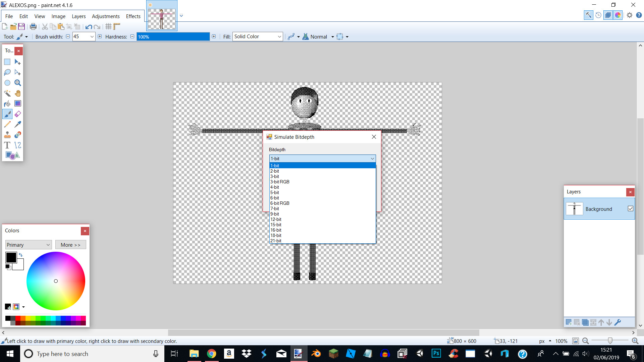Open the Effects menu
644x362 pixels.
coord(133,16)
